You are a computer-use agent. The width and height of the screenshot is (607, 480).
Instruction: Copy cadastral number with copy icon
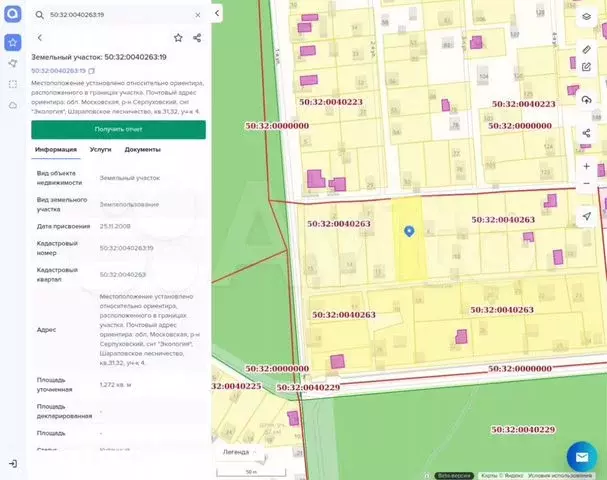pyautogui.click(x=91, y=71)
